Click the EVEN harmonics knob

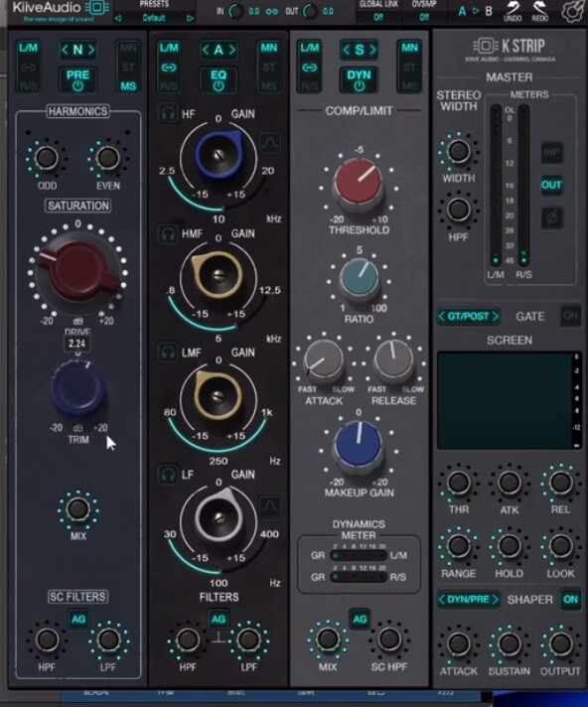[107, 158]
